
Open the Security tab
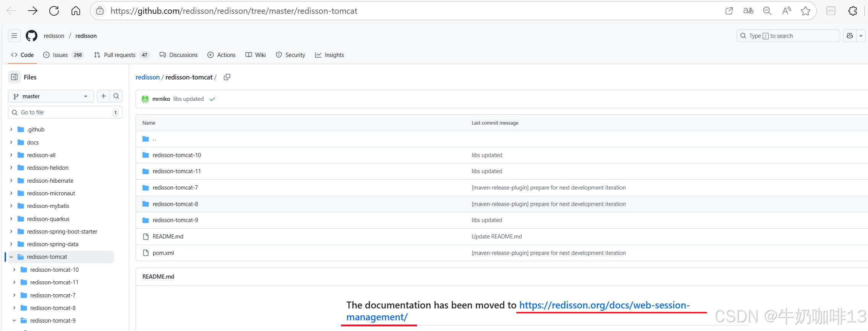(x=291, y=55)
